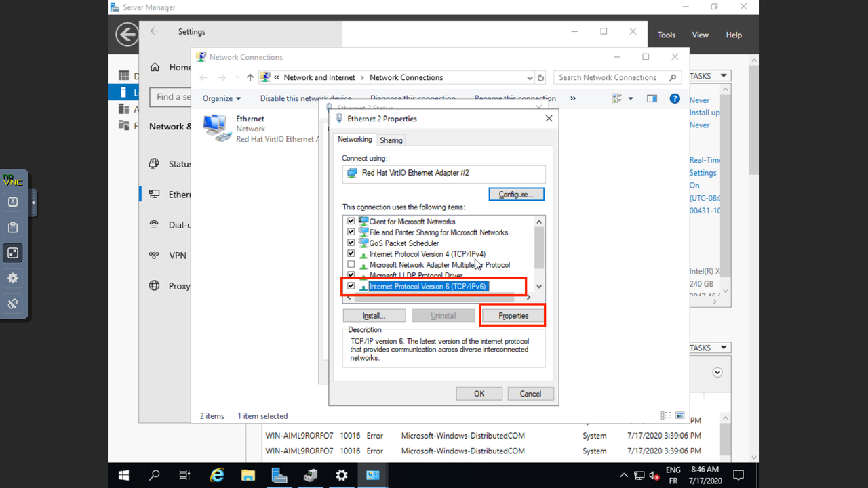The height and width of the screenshot is (488, 868).
Task: Switch to details view button
Action: [666, 415]
